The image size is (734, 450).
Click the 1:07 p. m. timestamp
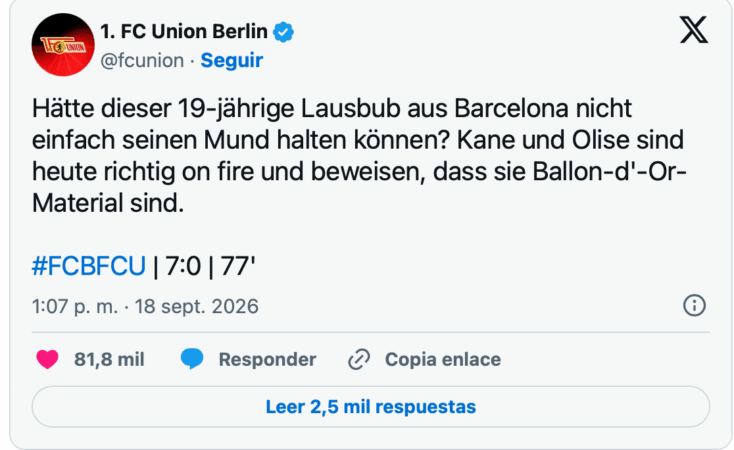click(x=75, y=306)
